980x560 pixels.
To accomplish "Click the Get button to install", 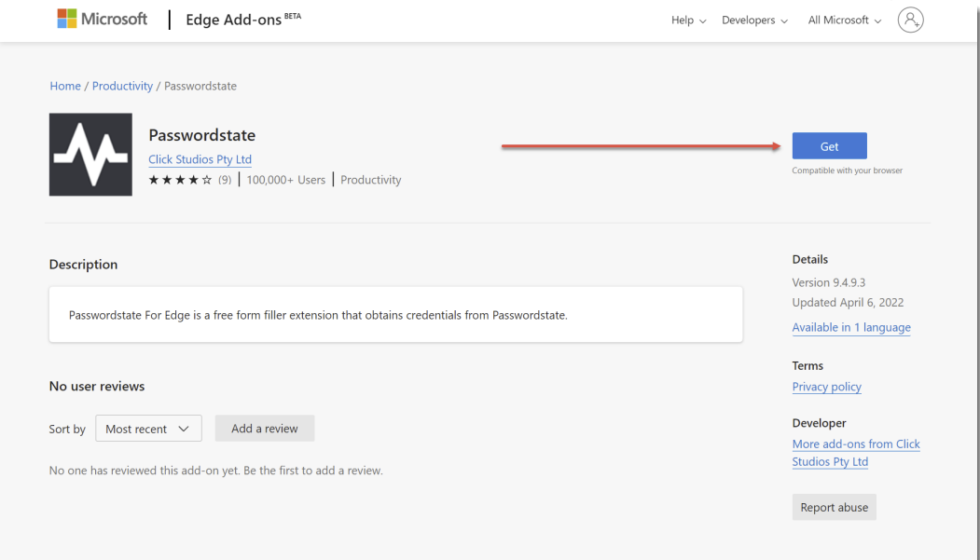I will 829,146.
